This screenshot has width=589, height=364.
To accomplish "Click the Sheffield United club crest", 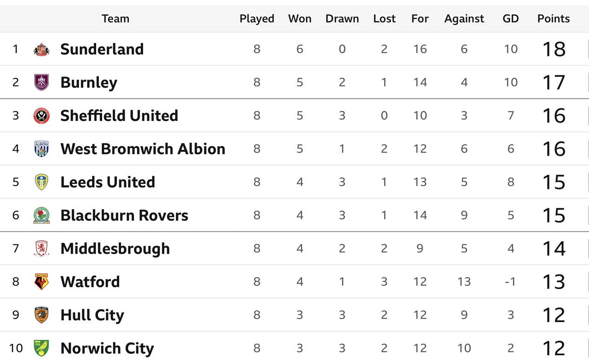I will point(41,115).
